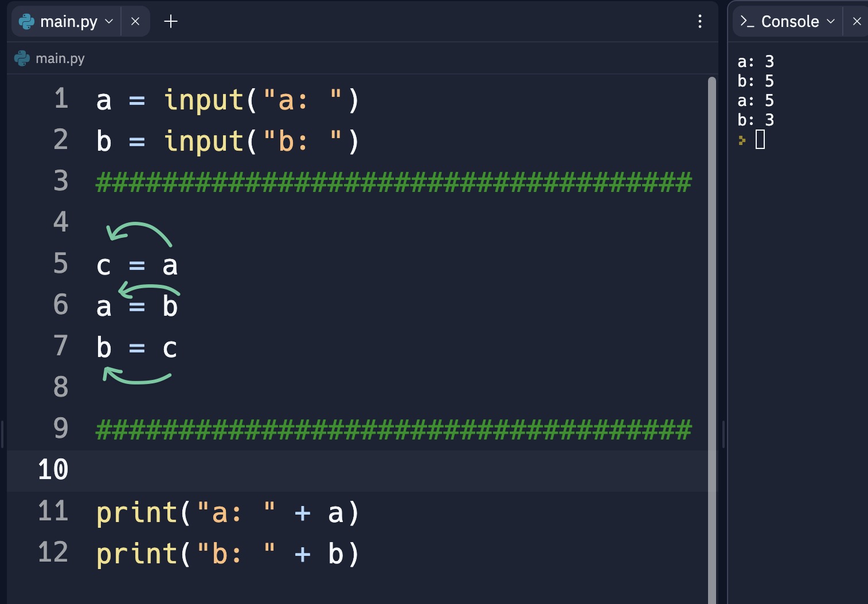The width and height of the screenshot is (868, 604).
Task: Open the editor three-dot options menu
Action: [699, 22]
